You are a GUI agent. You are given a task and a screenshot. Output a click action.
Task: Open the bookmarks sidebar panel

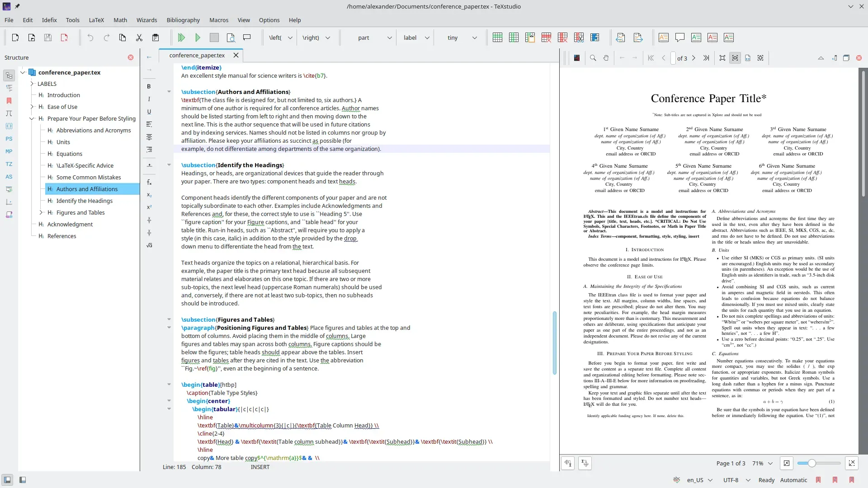click(9, 101)
